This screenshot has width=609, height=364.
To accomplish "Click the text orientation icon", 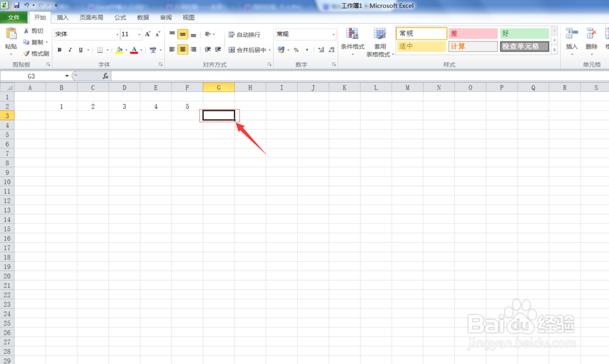I will point(208,34).
